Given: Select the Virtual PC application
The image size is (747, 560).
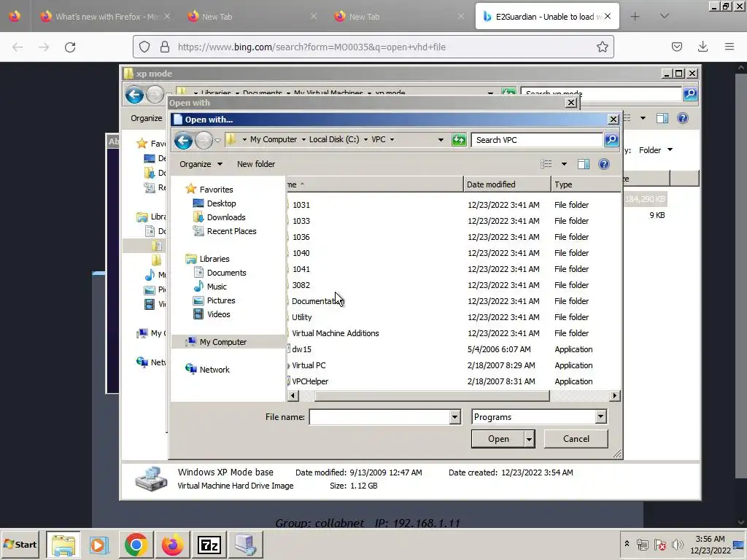Looking at the screenshot, I should point(309,365).
